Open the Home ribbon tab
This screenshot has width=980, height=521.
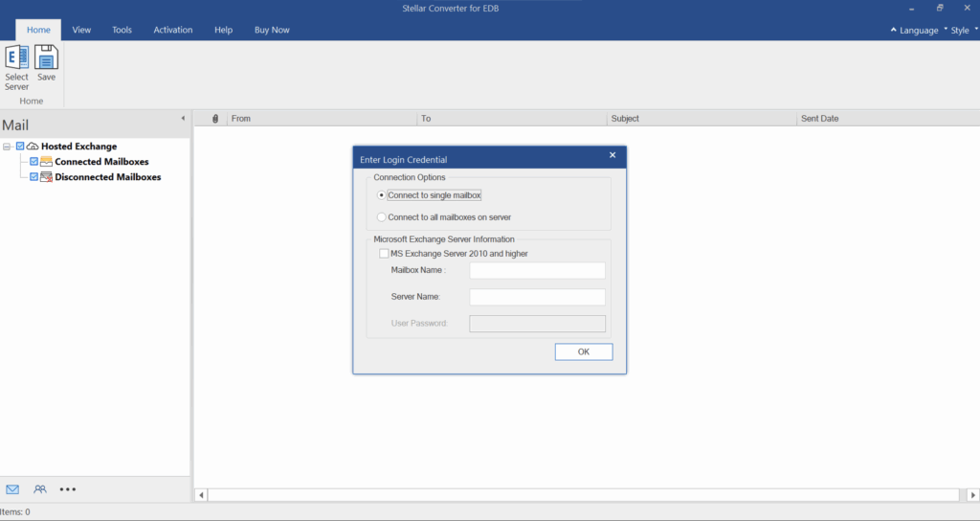click(x=38, y=30)
